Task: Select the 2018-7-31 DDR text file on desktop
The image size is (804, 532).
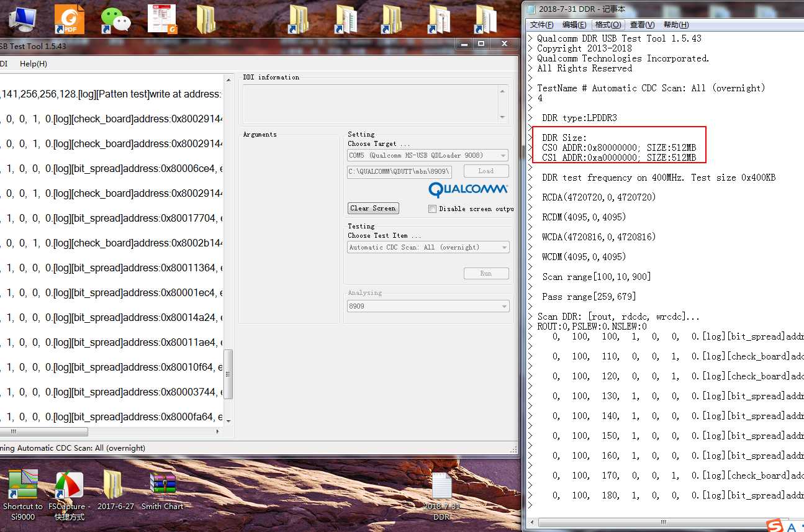Action: click(x=441, y=495)
